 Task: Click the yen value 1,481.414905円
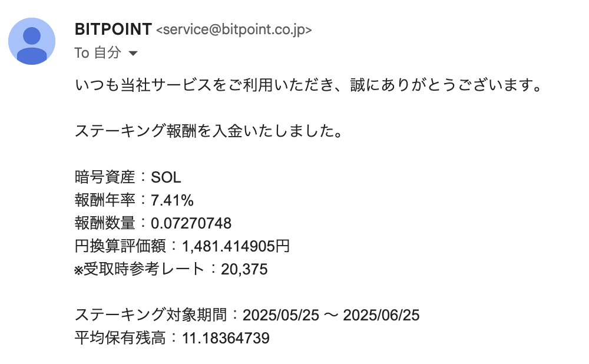(236, 246)
